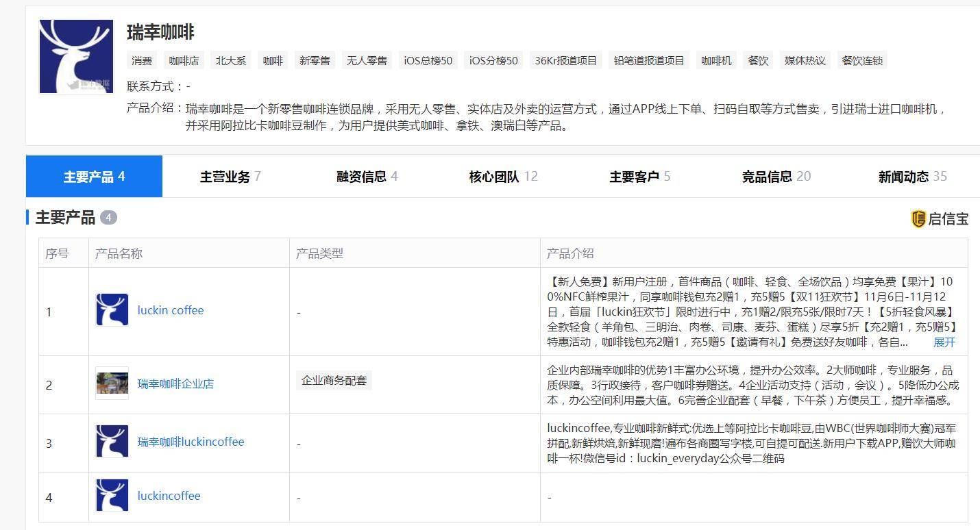Click the deer icon beside 瑞幸咖啡luckincoffee
The width and height of the screenshot is (980, 530).
tap(112, 442)
